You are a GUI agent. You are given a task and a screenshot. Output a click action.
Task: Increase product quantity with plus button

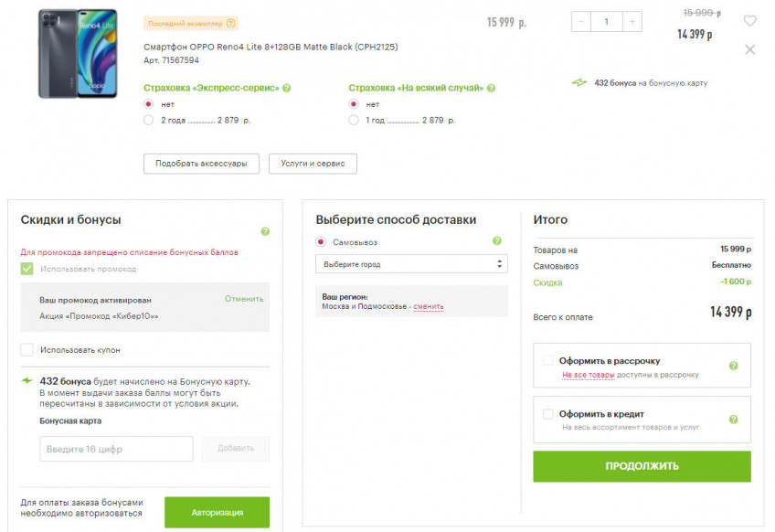point(631,22)
